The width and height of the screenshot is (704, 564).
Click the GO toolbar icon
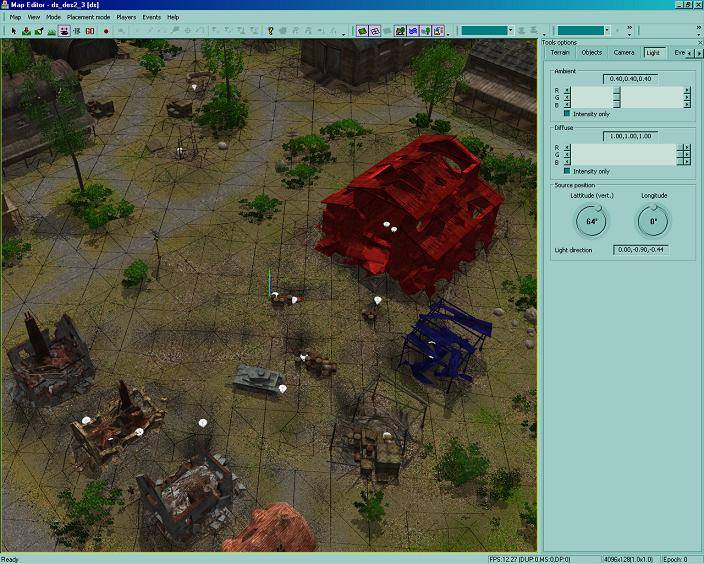point(90,31)
